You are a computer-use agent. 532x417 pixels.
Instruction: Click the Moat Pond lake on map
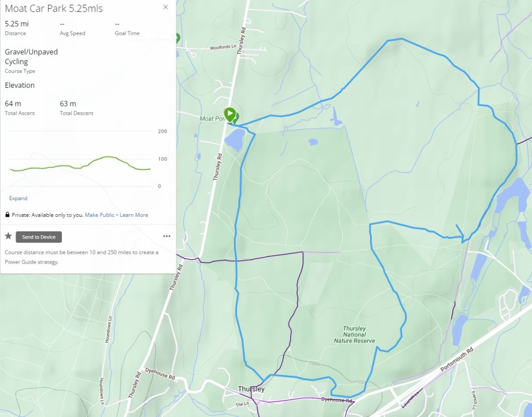[235, 140]
